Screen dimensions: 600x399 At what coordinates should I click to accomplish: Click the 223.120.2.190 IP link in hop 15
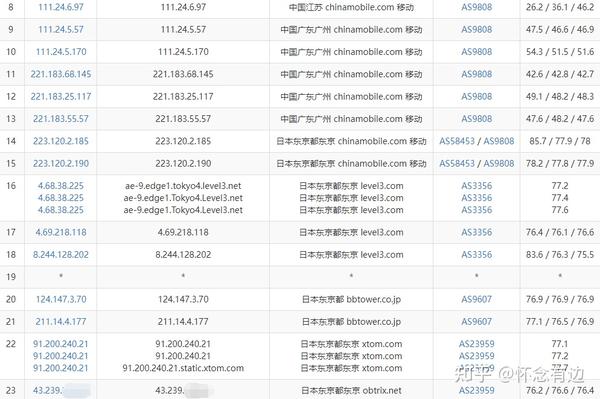[61, 163]
